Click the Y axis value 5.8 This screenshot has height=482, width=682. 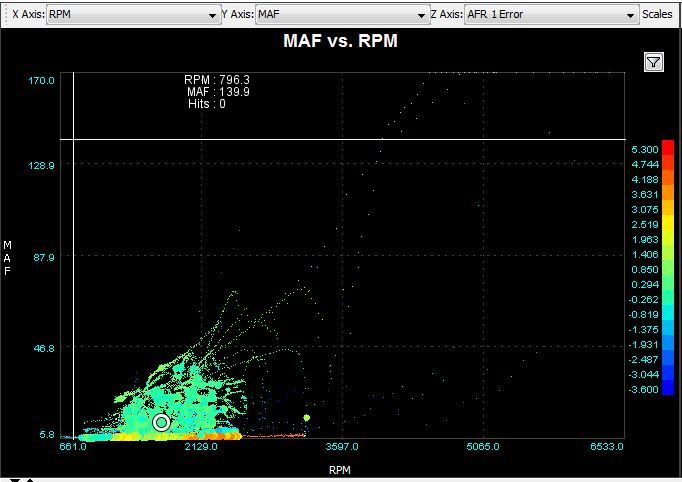click(47, 435)
